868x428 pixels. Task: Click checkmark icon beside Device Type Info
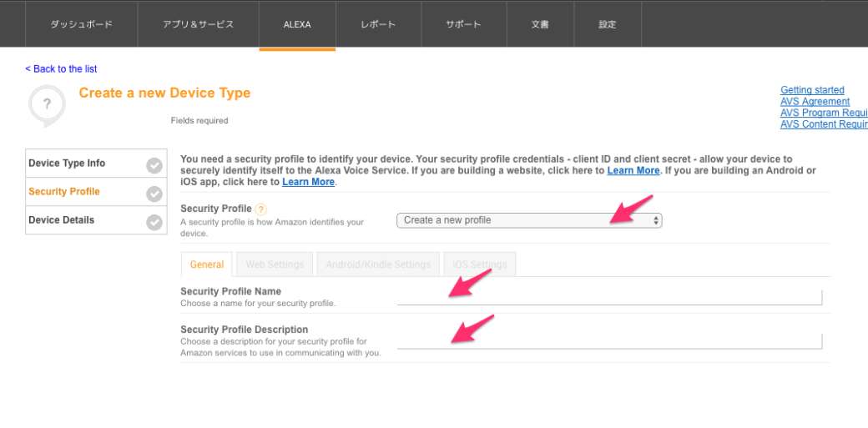pos(154,165)
